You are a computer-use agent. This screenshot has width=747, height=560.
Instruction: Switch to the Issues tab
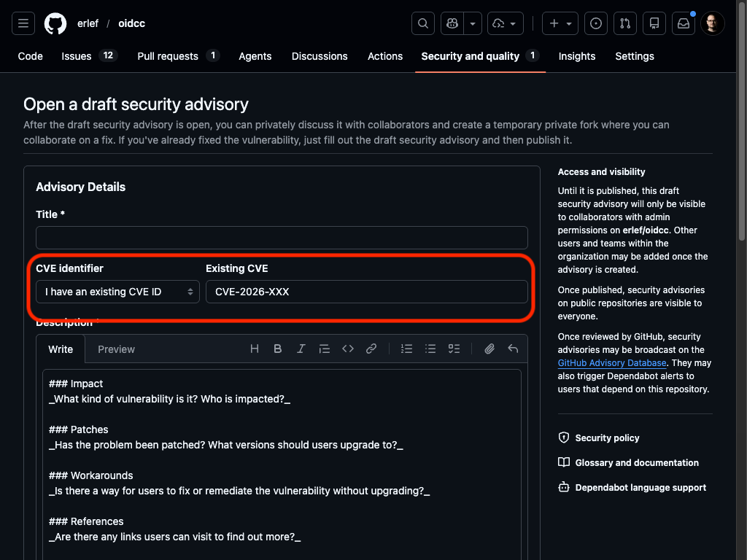(x=89, y=56)
